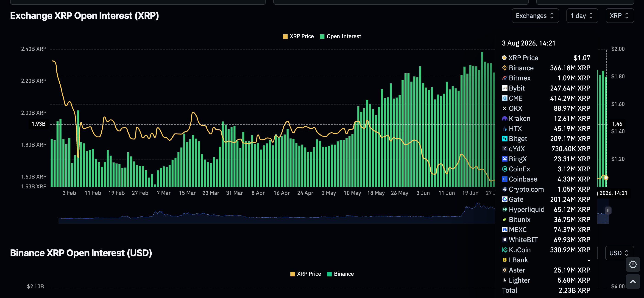Click the range slider pause handle

coord(608,210)
